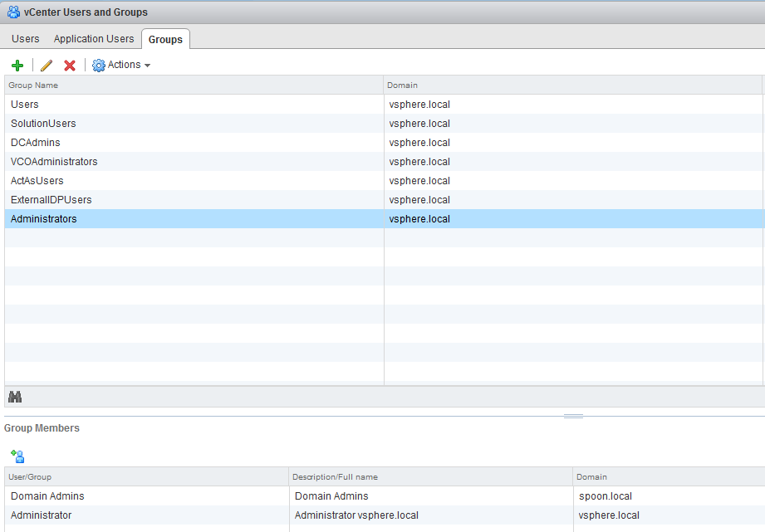765x532 pixels.
Task: Select the ExternalIDPUsers group row
Action: [384, 200]
